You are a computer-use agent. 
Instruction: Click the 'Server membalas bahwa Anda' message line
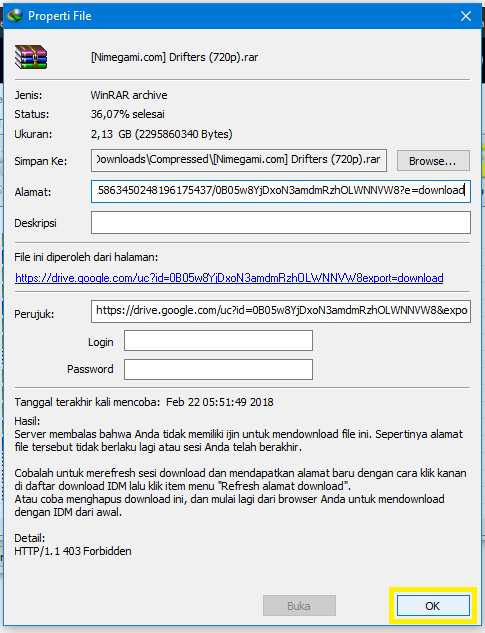238,434
